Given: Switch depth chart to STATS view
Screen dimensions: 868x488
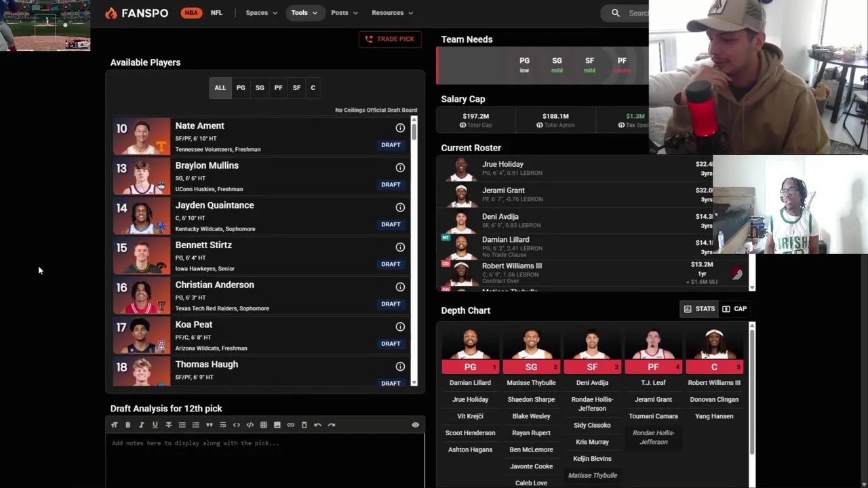Looking at the screenshot, I should [699, 309].
